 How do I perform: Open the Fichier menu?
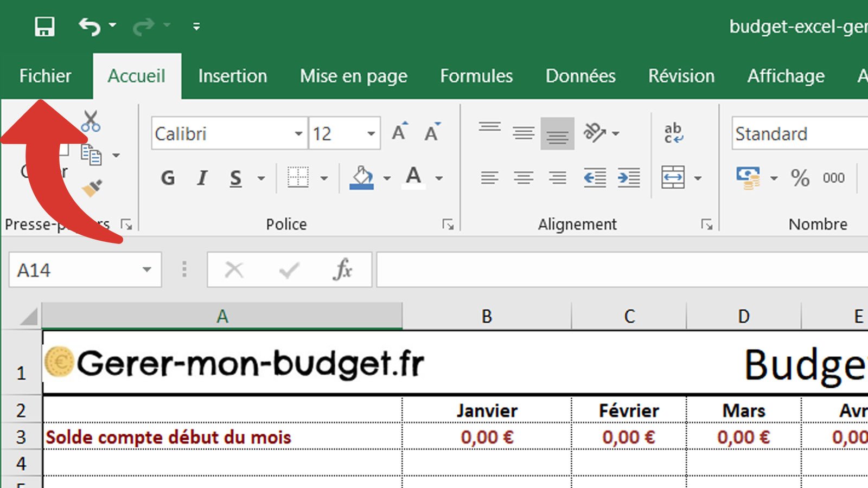pyautogui.click(x=45, y=76)
